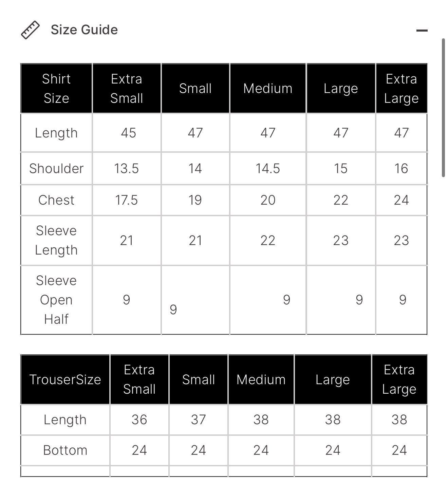Viewport: 448px width, 486px height.
Task: Click the Sleeve Open Half row label
Action: point(56,300)
